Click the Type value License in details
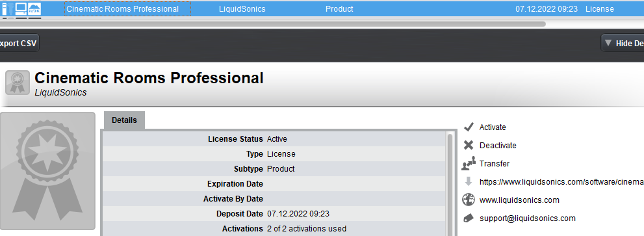 coord(281,154)
